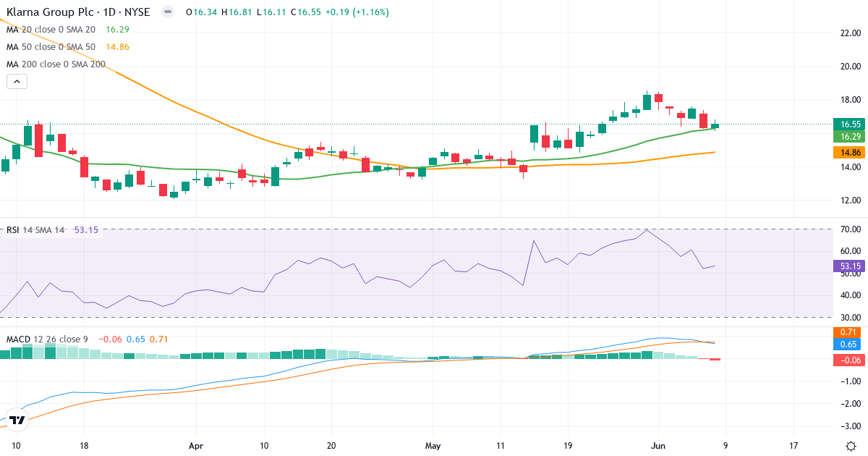Click the -0.06 histogram axis label
The height and width of the screenshot is (456, 868).
(849, 360)
